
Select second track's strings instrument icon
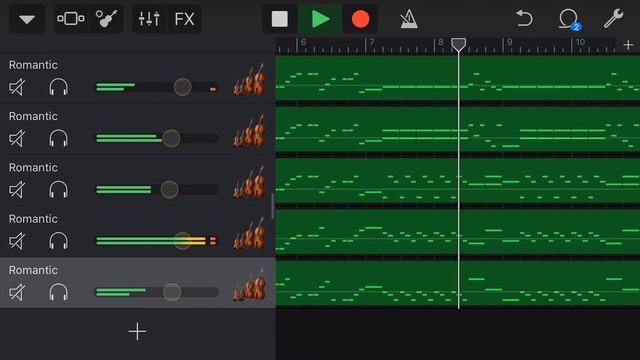point(249,131)
